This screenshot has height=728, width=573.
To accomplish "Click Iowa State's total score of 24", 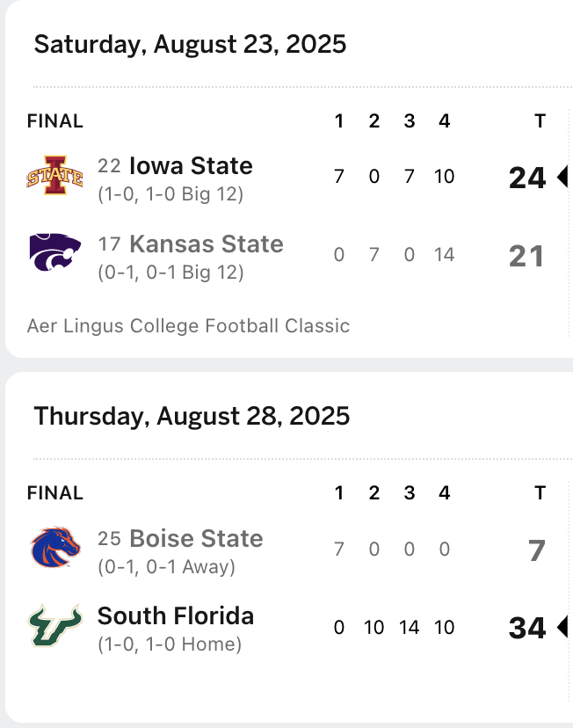I will tap(527, 178).
